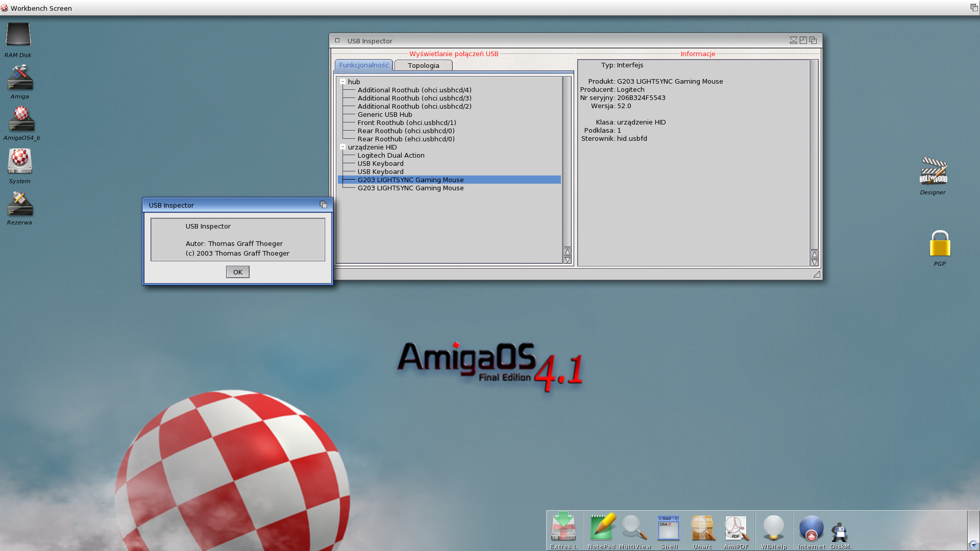The width and height of the screenshot is (980, 551).
Task: Open WBHelp lightbulb in dock
Action: click(773, 528)
